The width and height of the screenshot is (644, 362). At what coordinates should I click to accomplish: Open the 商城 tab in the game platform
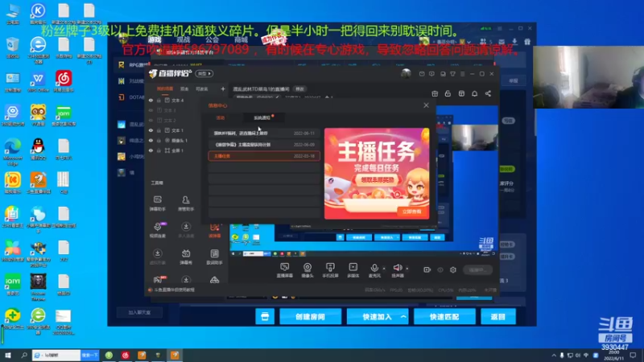click(x=241, y=39)
